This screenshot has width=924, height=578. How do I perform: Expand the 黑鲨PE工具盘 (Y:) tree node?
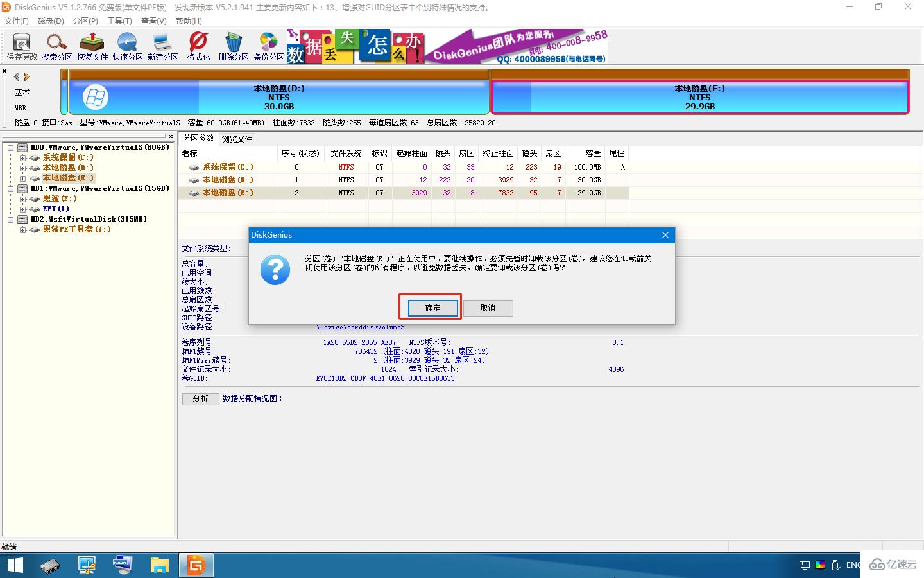click(22, 230)
